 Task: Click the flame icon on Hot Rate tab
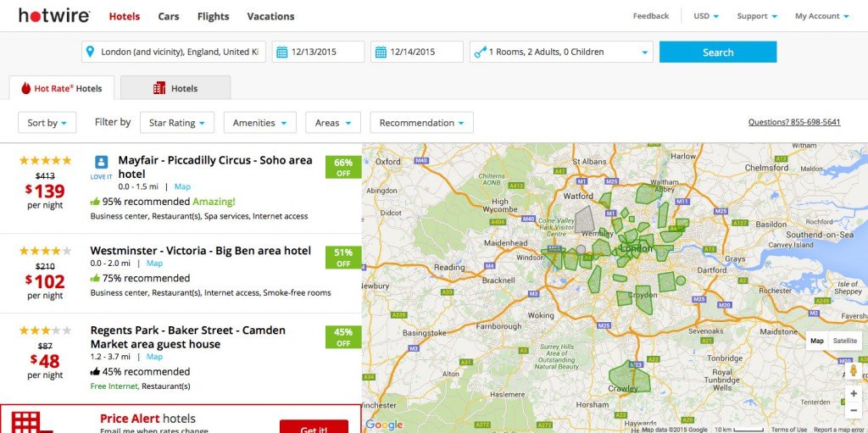pyautogui.click(x=25, y=88)
